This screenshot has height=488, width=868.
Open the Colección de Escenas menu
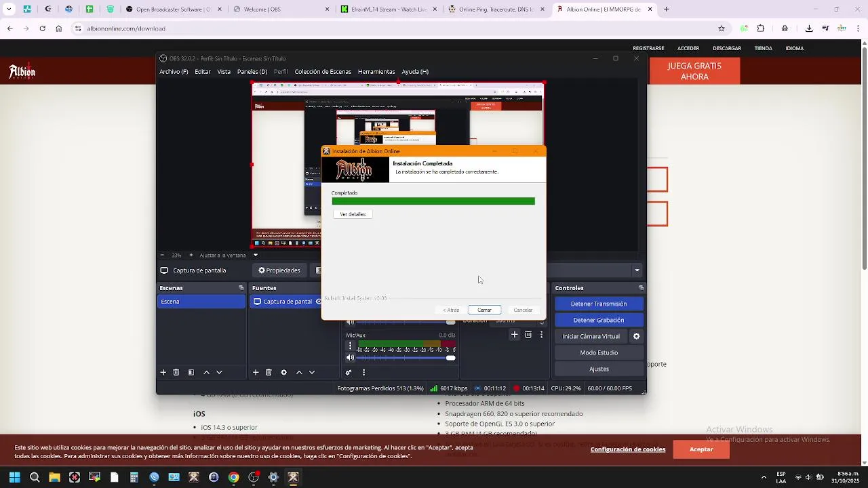click(x=323, y=72)
